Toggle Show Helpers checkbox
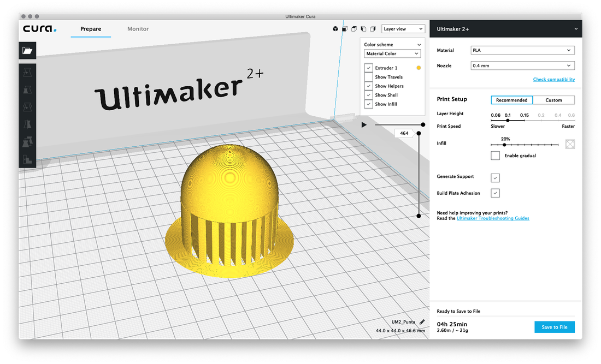This screenshot has height=364, width=601. point(368,86)
